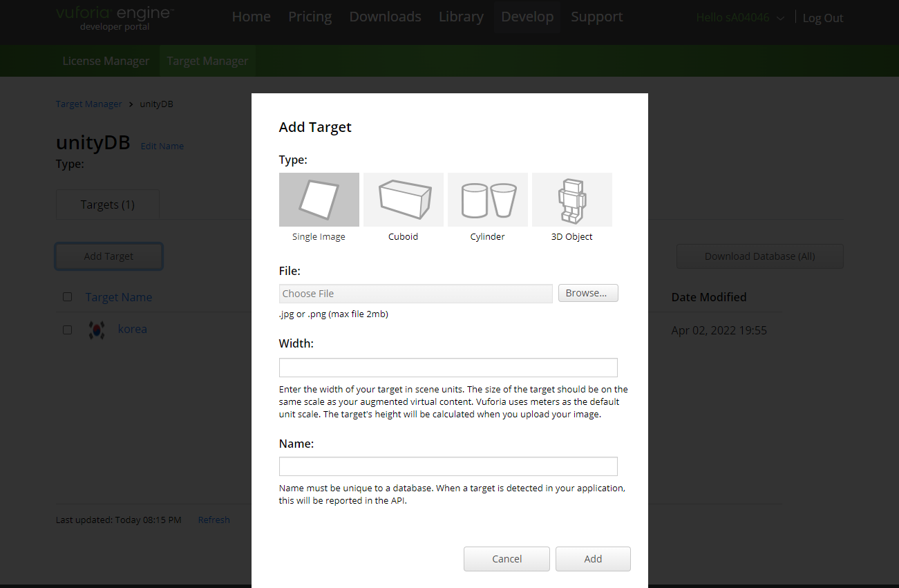Open the Downloads menu
Image resolution: width=899 pixels, height=588 pixels.
coord(385,17)
